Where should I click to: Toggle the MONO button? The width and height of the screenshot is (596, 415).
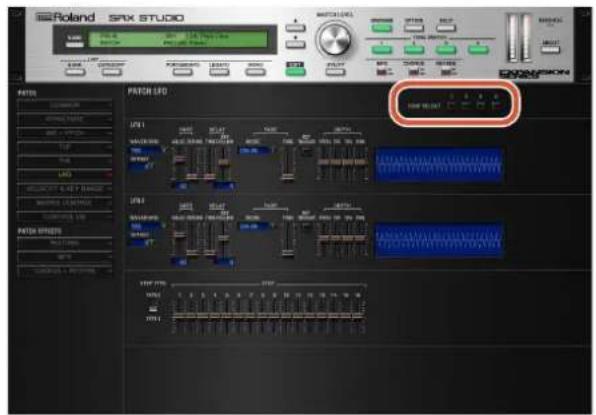(x=255, y=71)
